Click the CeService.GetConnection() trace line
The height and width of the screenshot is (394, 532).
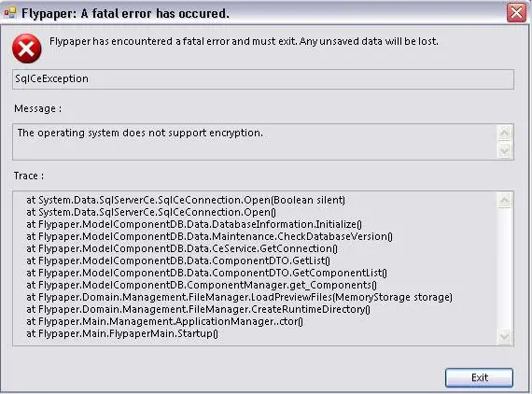182,248
